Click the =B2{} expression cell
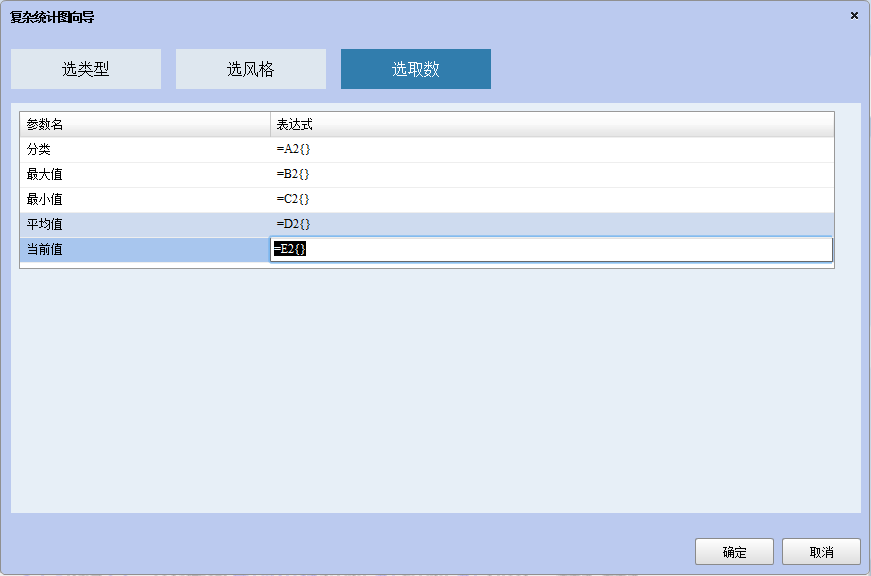The image size is (871, 576). (x=552, y=174)
